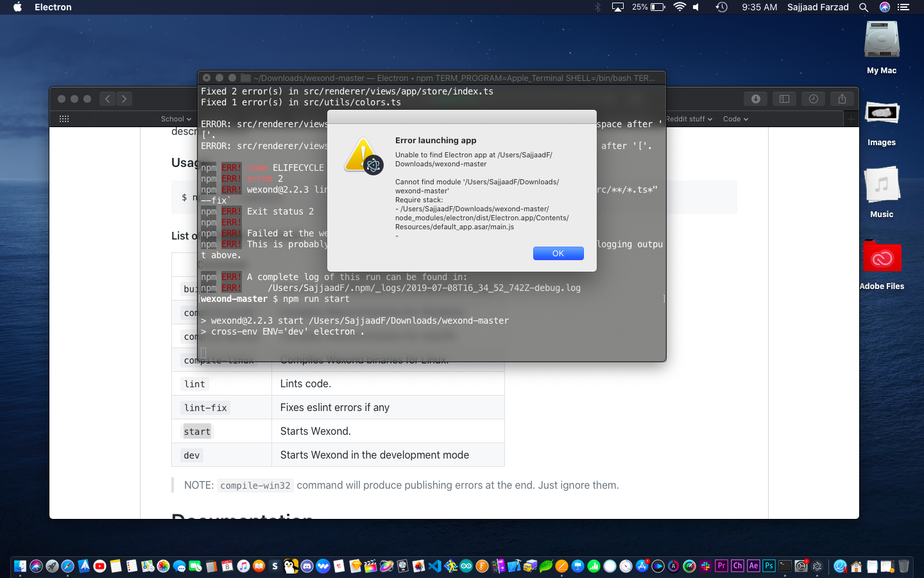Image resolution: width=924 pixels, height=578 pixels.
Task: Open the My Mac icon on the desktop
Action: pos(882,39)
